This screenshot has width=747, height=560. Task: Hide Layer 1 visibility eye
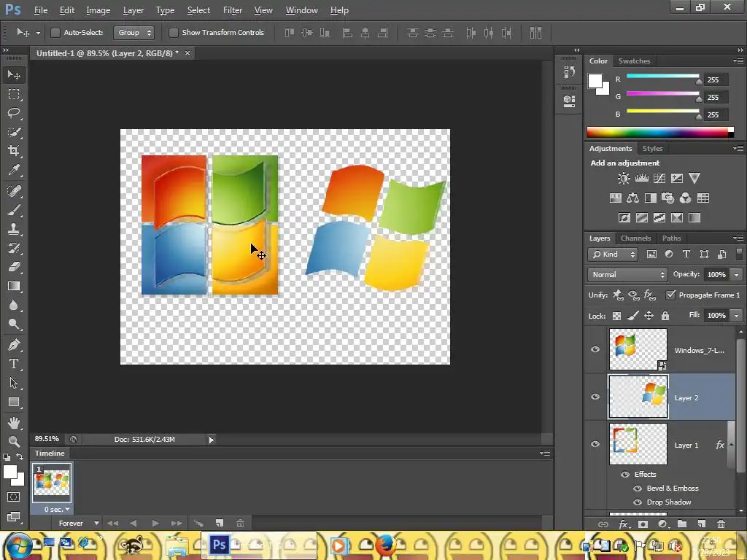tap(595, 444)
